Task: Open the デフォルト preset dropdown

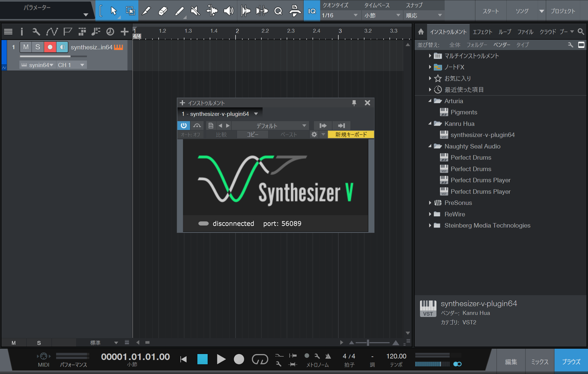Action: click(x=270, y=126)
